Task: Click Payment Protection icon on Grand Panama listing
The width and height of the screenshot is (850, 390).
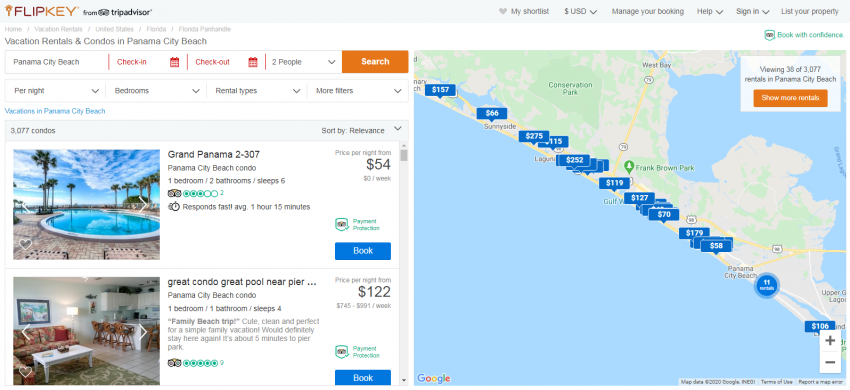Action: coord(342,224)
